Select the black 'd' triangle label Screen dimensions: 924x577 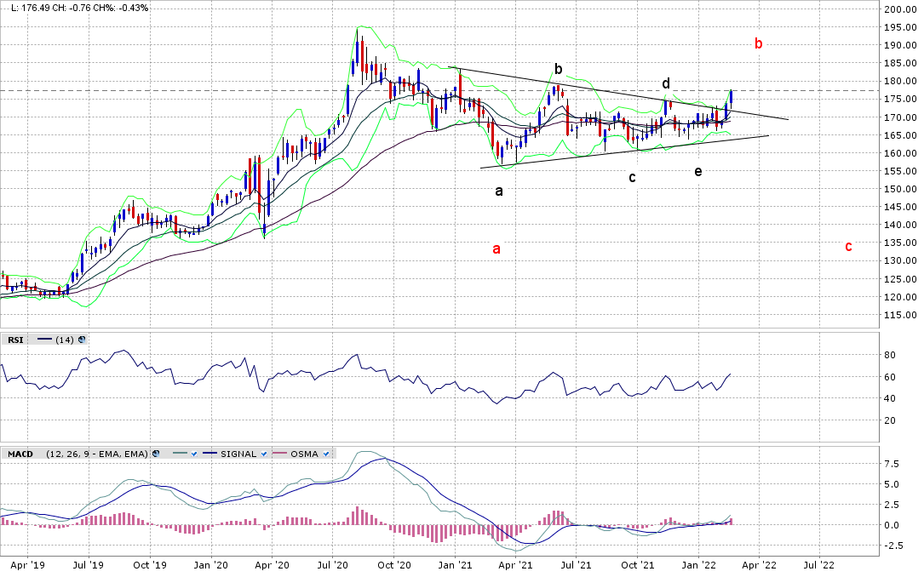(666, 83)
